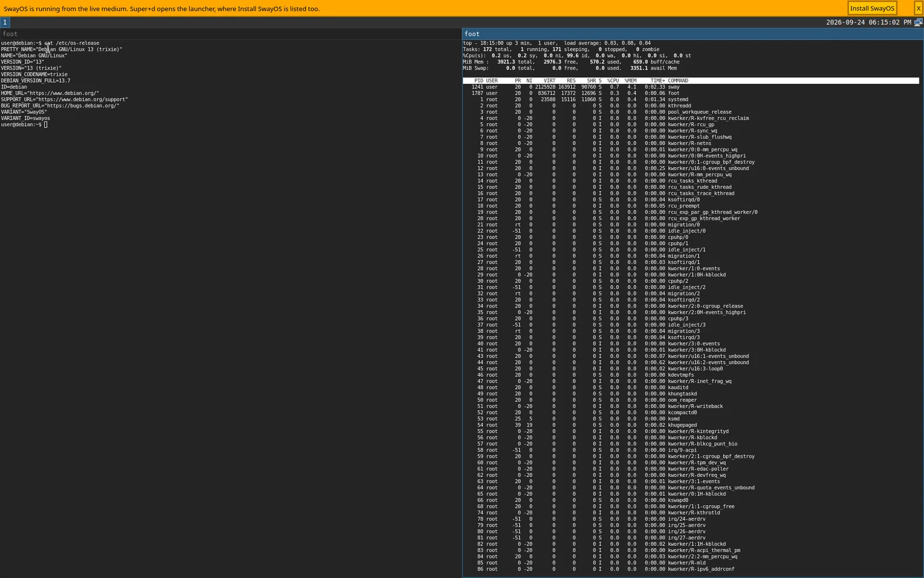Click the ksoftirqd/0 process row

691,200
